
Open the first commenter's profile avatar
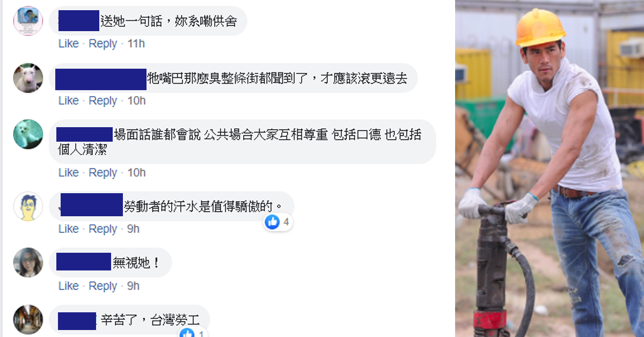pyautogui.click(x=28, y=21)
